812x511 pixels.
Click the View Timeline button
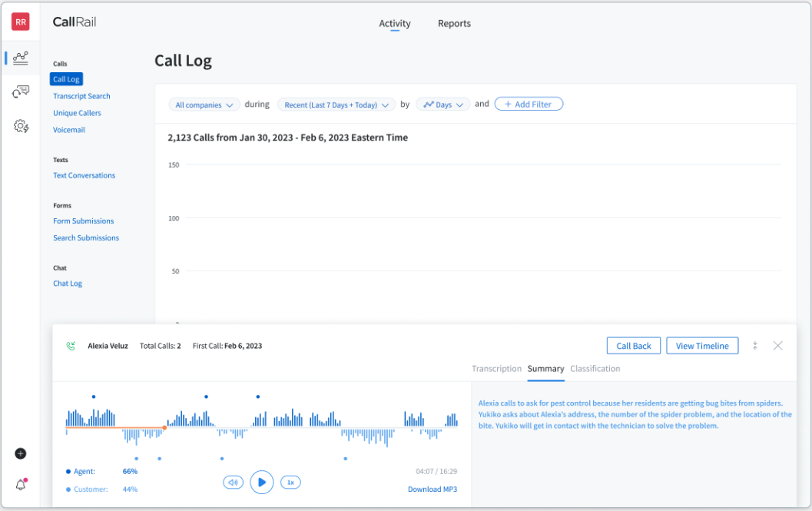(701, 346)
